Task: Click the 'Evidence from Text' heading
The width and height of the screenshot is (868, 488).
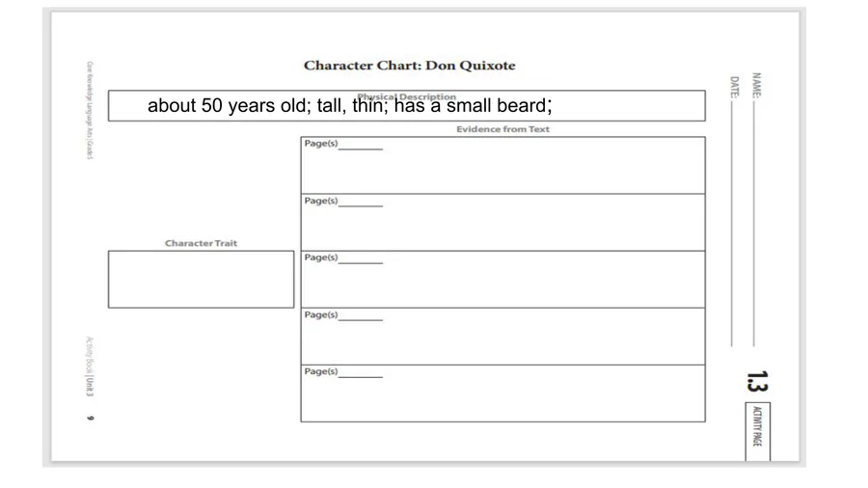Action: (x=502, y=129)
